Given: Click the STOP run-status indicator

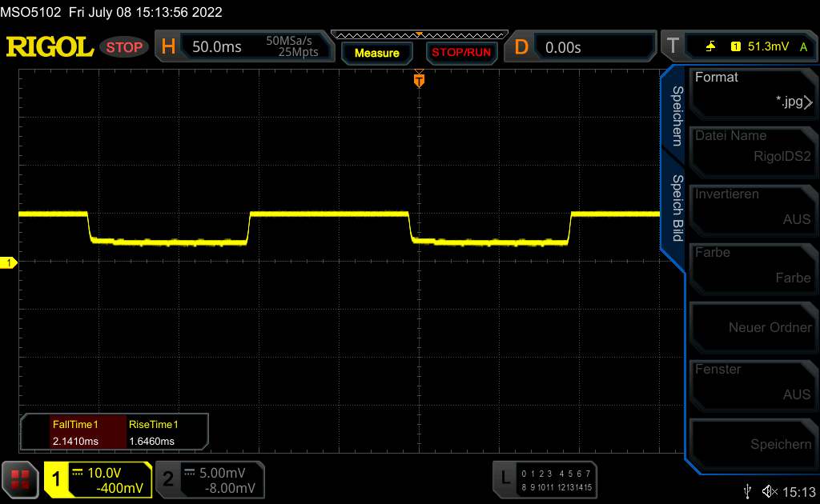Looking at the screenshot, I should 124,47.
